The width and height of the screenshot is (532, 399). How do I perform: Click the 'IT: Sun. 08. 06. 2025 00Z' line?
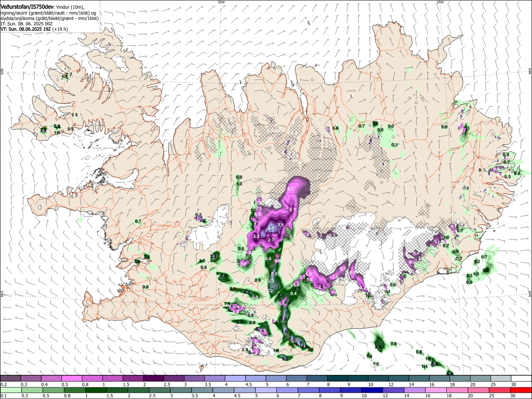(x=27, y=24)
